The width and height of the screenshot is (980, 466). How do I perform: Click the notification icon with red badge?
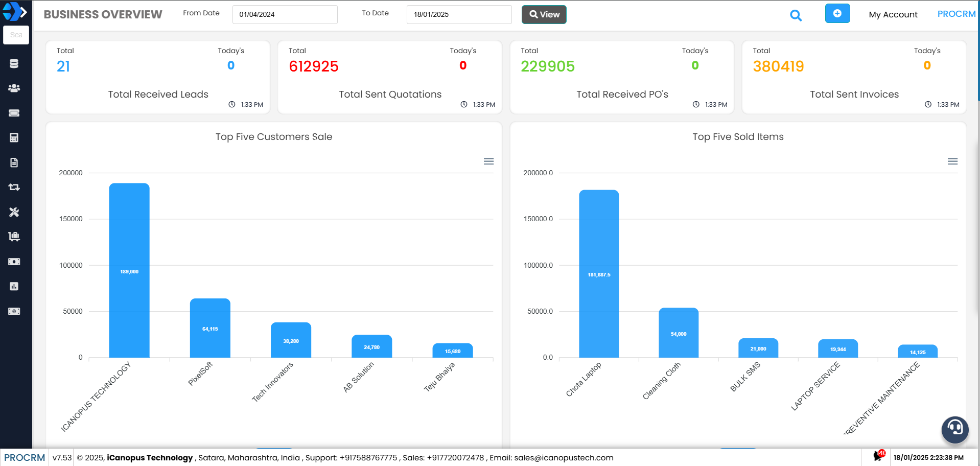click(879, 455)
